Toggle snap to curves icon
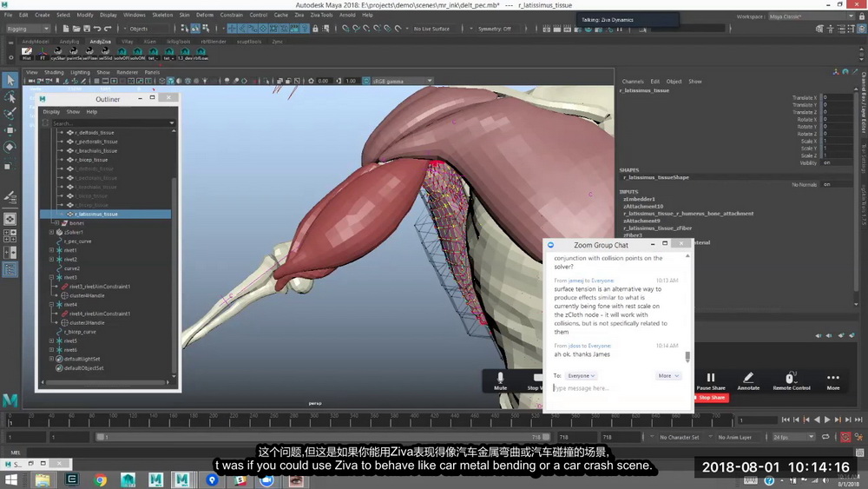This screenshot has width=868, height=489. click(x=356, y=29)
